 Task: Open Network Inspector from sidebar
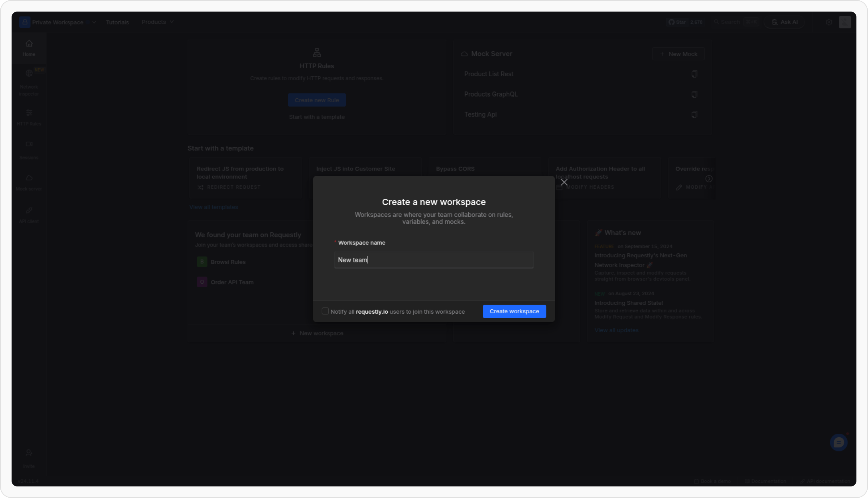click(x=29, y=73)
